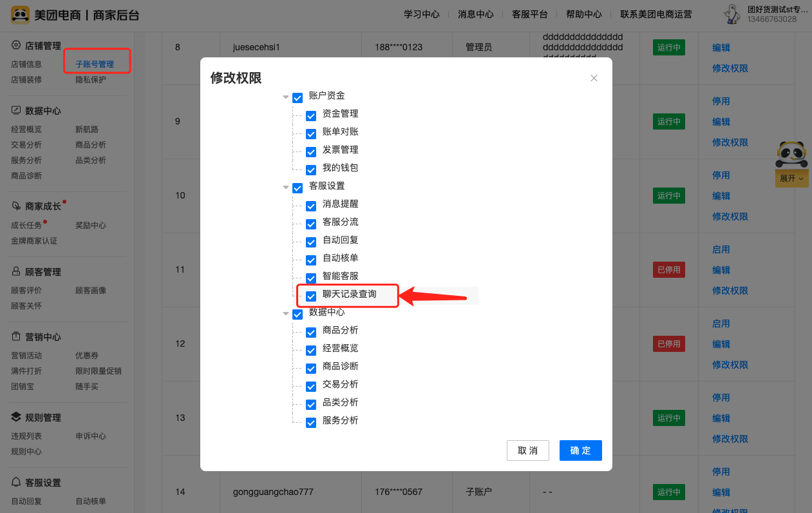Uncheck the 服务分析 checkbox
The height and width of the screenshot is (513, 812).
(x=311, y=422)
